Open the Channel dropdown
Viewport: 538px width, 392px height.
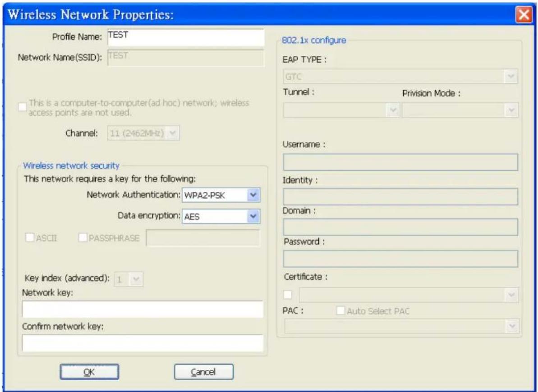coord(143,133)
